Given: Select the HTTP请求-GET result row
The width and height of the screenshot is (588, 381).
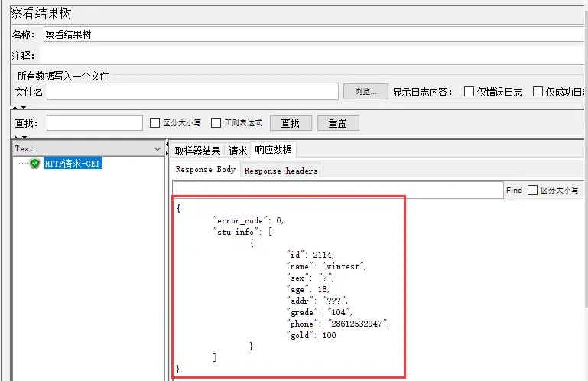Looking at the screenshot, I should pos(73,164).
